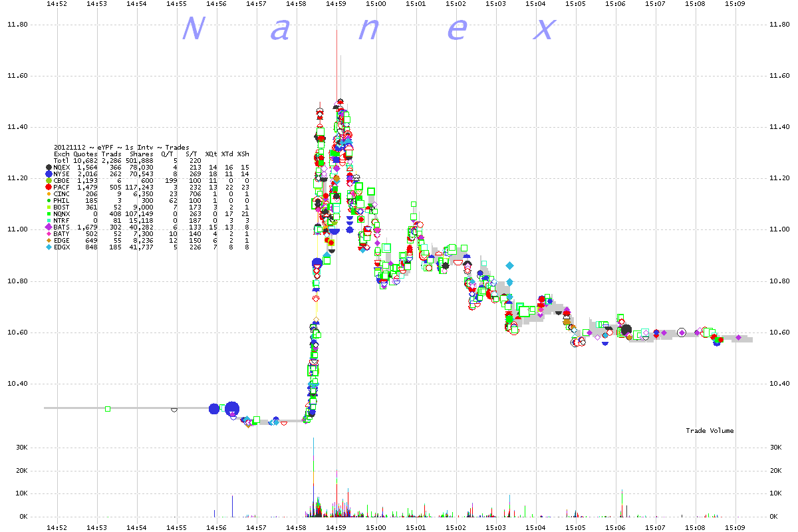Click the '15:05' time label on top axis
This screenshot has width=798, height=532.
(575, 4)
